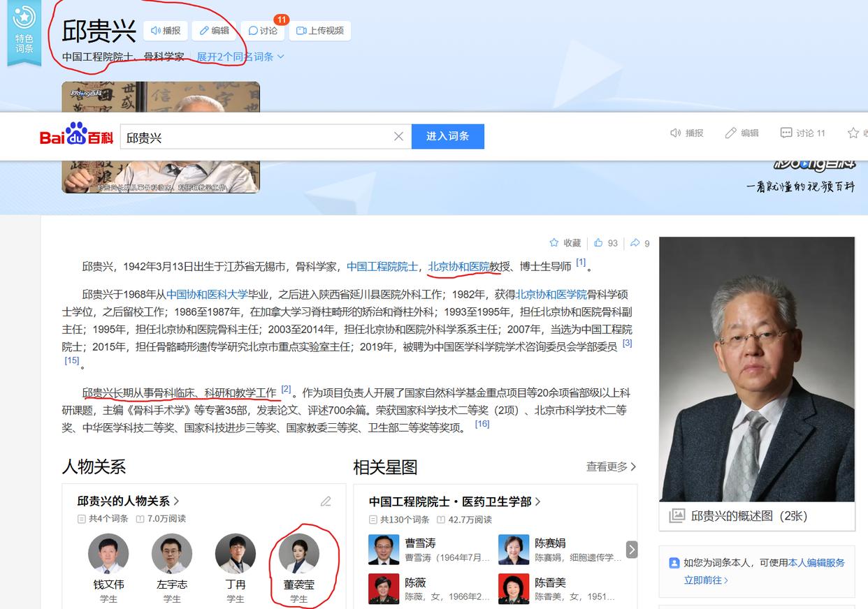
Task: Click 播报 in the sticky header bar
Action: point(687,133)
